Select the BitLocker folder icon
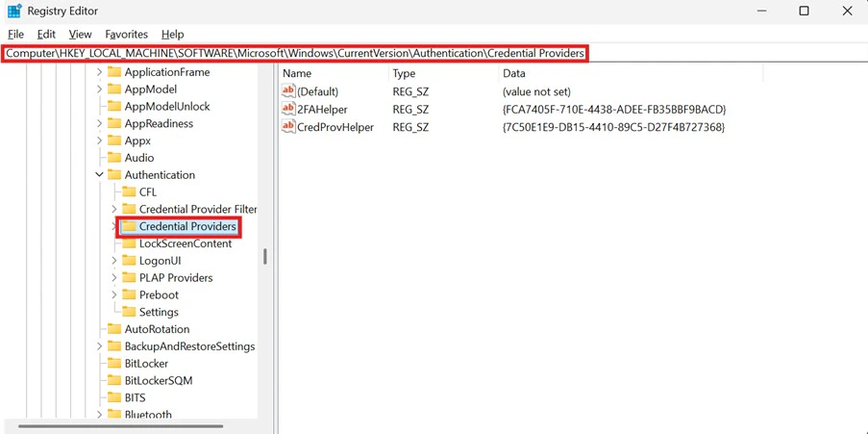 (x=114, y=364)
